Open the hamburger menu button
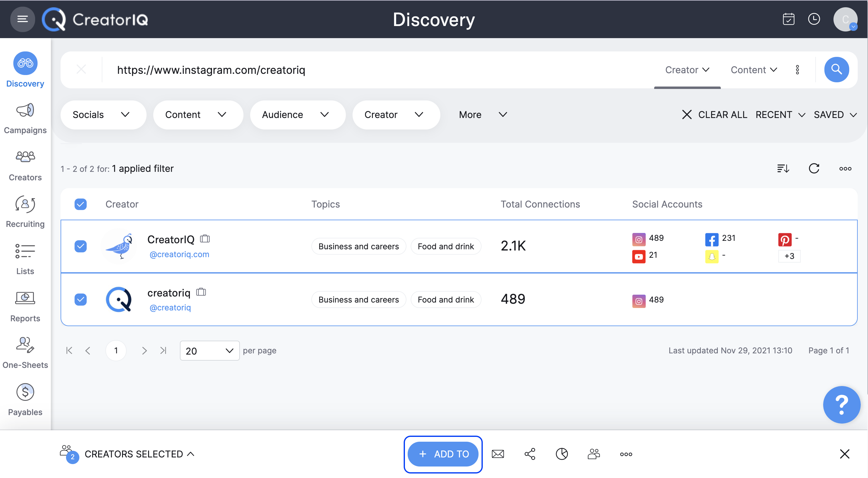 [x=23, y=19]
